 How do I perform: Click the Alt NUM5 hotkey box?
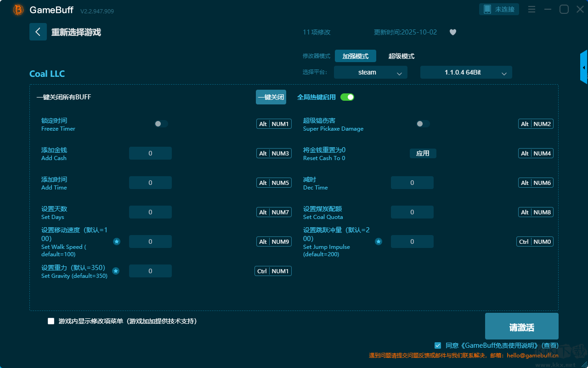tap(274, 183)
